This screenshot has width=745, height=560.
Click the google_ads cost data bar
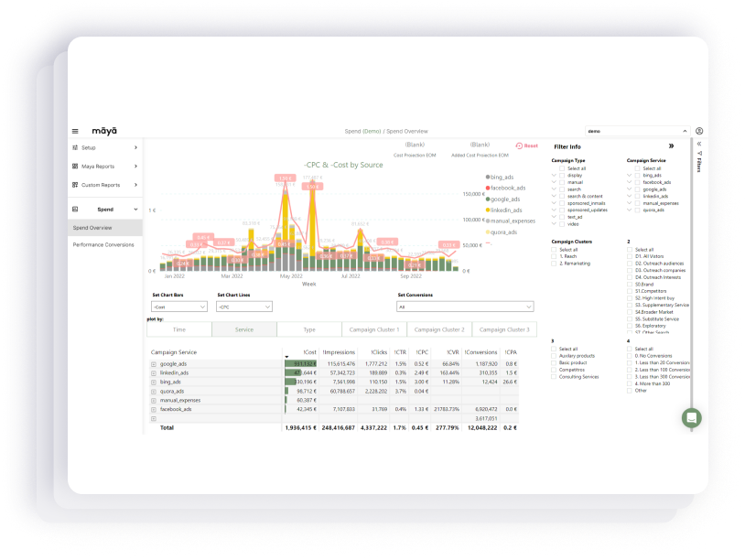point(301,364)
